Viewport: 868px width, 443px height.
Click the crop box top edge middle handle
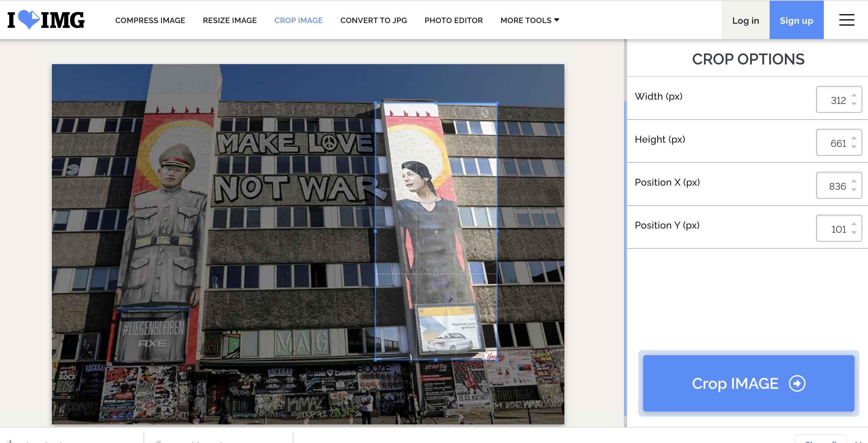tap(436, 103)
